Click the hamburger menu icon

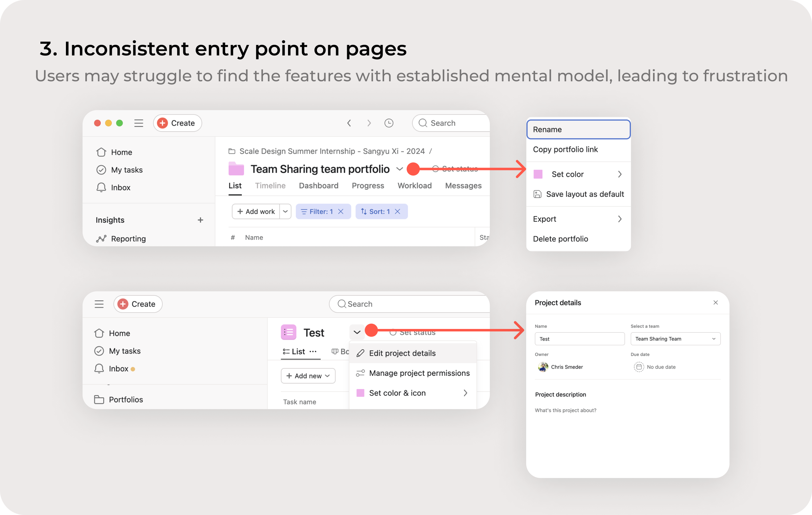pyautogui.click(x=139, y=123)
